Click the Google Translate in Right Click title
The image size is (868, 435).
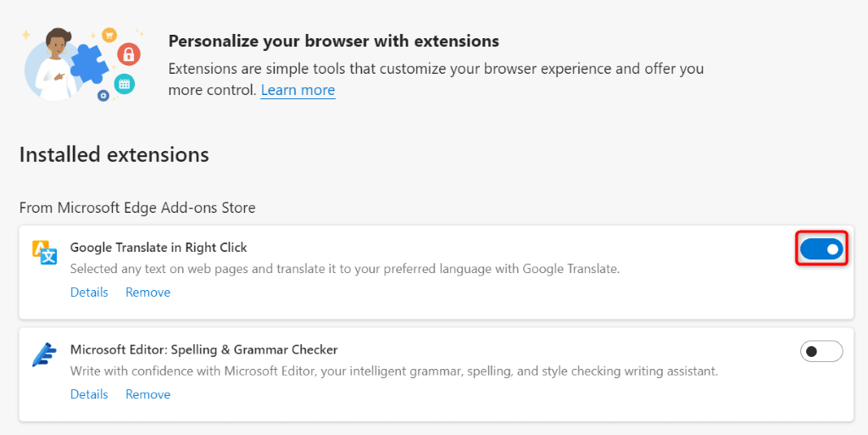click(159, 248)
